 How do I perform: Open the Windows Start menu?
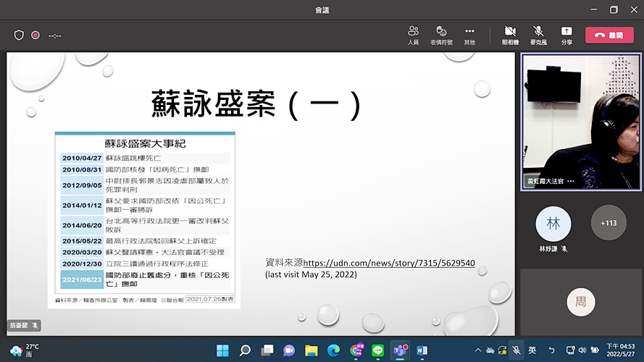click(x=222, y=350)
